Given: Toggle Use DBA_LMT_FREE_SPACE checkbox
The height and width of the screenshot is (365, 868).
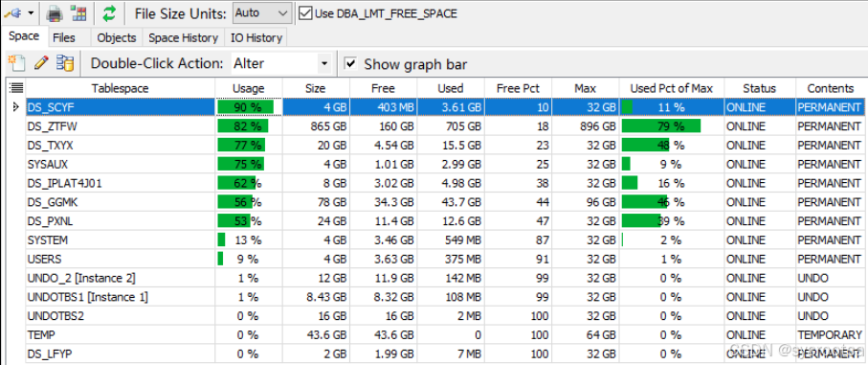Looking at the screenshot, I should pos(305,13).
